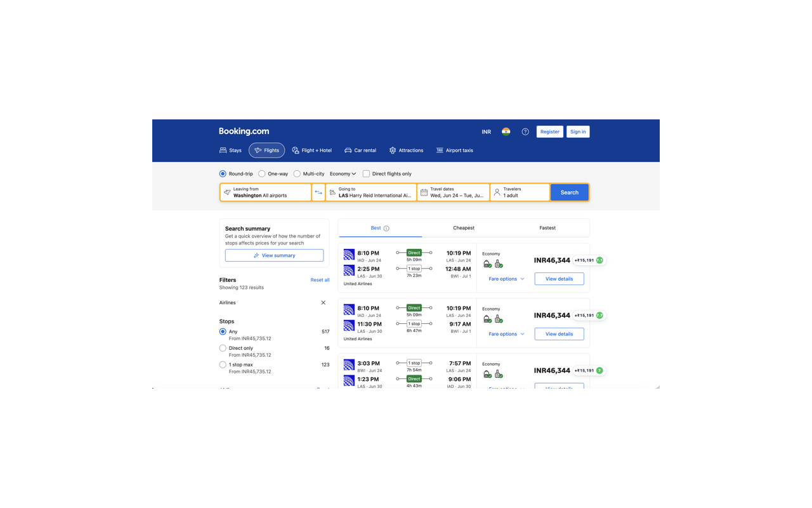The height and width of the screenshot is (508, 812).
Task: Open the Flight + Hotel section
Action: click(x=311, y=150)
